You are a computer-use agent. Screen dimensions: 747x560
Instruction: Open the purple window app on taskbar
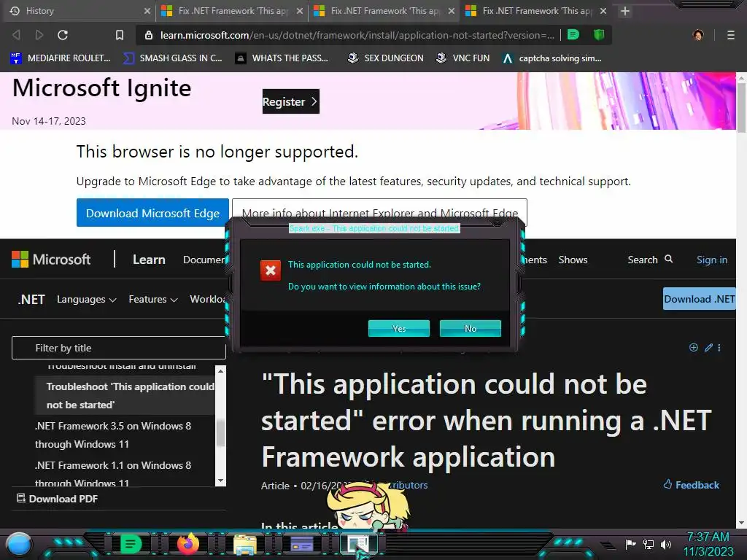coord(301,544)
